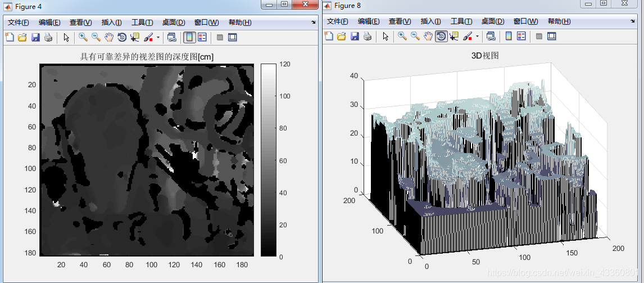644x283 pixels.
Task: Open file folder icon in Figure 8 toolbar
Action: (x=341, y=37)
